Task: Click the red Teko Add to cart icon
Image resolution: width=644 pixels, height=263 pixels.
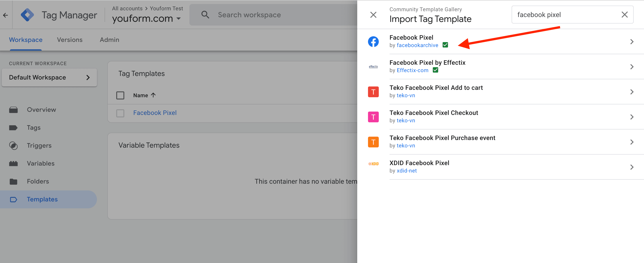Action: tap(373, 92)
